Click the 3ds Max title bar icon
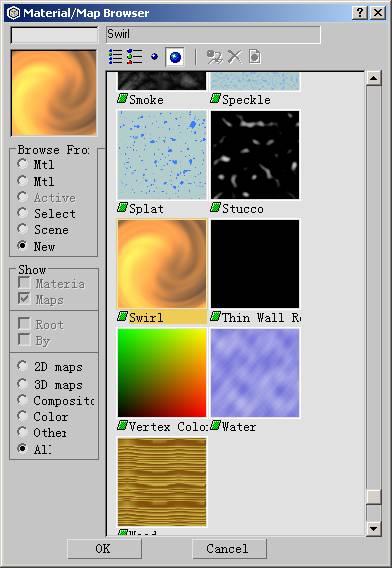Image resolution: width=392 pixels, height=568 pixels. [13, 13]
